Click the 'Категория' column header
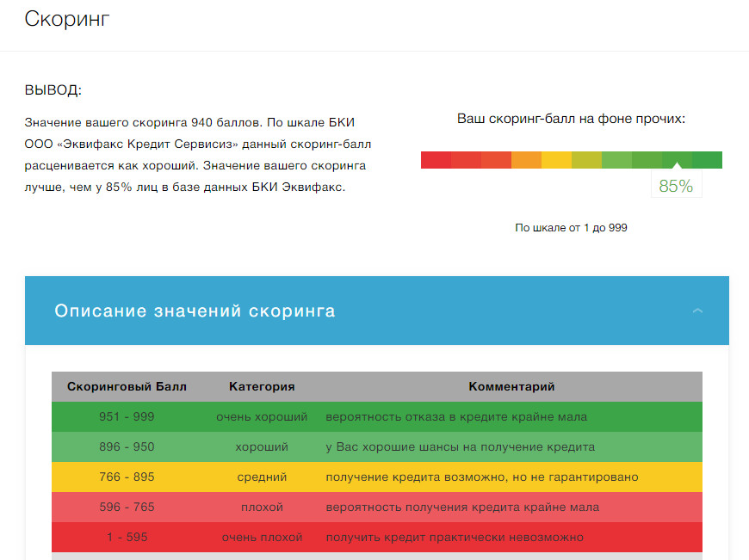749x560 pixels. 262,387
